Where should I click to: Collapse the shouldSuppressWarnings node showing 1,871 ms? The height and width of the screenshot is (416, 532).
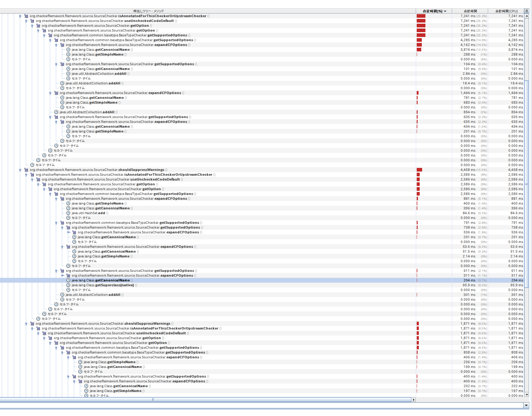(26, 324)
